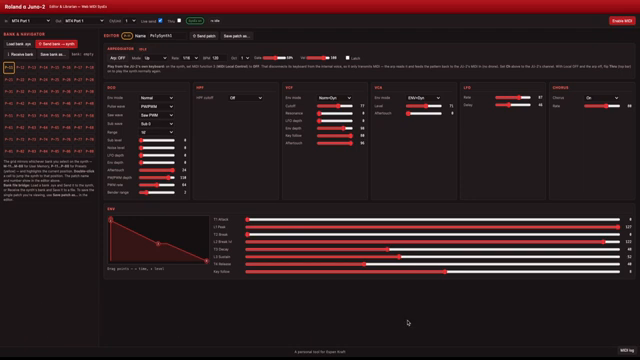Click the Enable MIDI button
Image resolution: width=640 pixels, height=360 pixels.
pyautogui.click(x=622, y=21)
